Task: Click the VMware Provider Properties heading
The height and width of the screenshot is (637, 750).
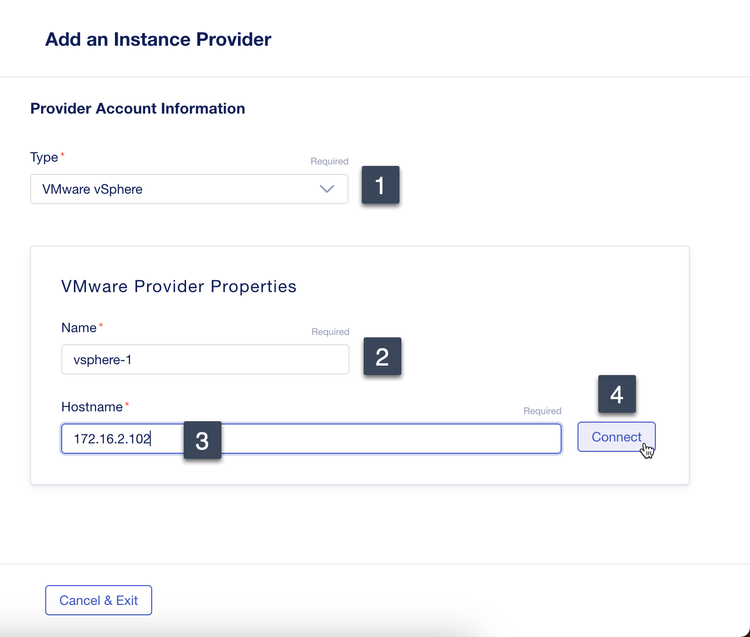Action: (179, 286)
